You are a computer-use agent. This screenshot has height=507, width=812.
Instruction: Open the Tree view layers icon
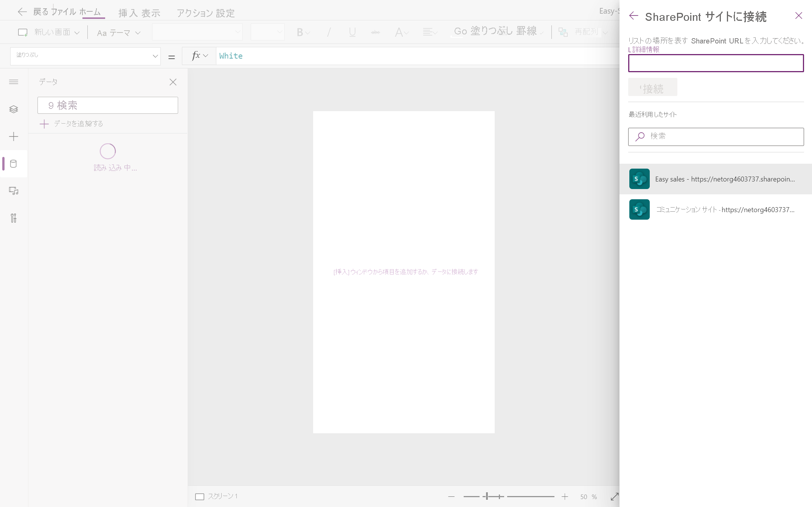click(14, 109)
